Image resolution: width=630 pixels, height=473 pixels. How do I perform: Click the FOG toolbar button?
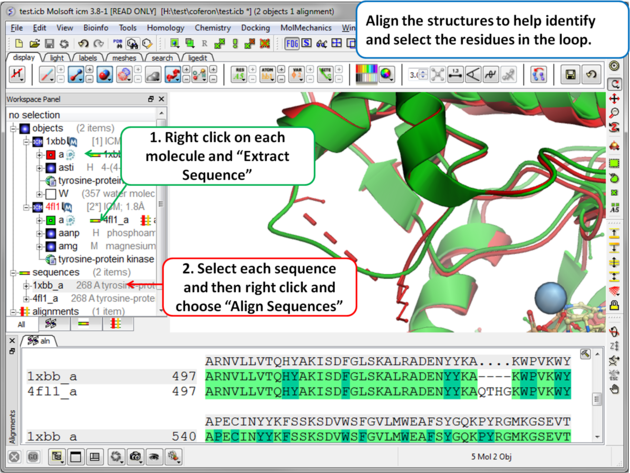[293, 44]
